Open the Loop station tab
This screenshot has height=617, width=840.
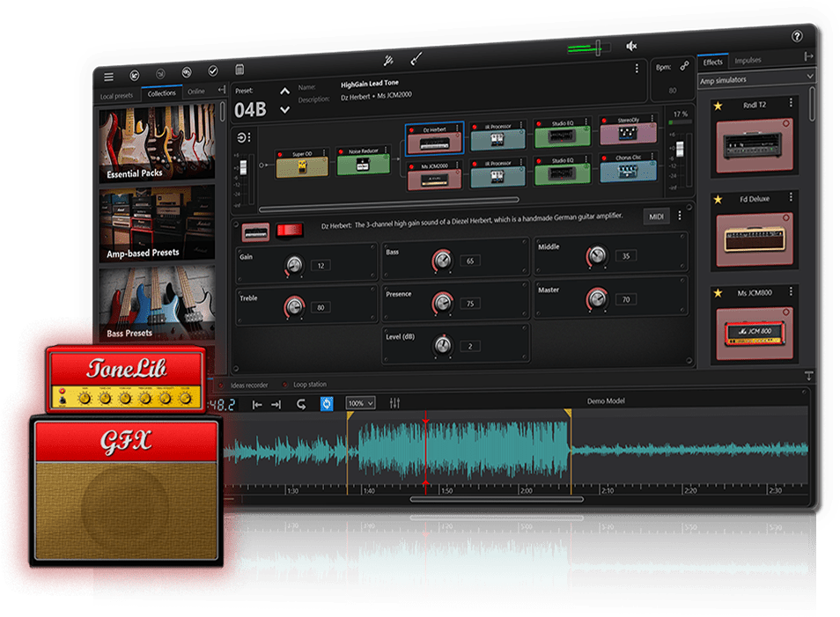pyautogui.click(x=310, y=385)
